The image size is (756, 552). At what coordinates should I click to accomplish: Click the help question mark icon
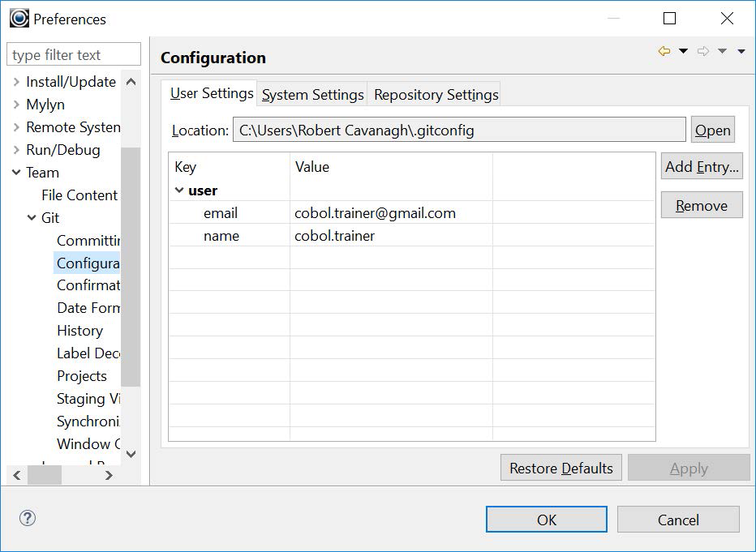click(x=28, y=518)
